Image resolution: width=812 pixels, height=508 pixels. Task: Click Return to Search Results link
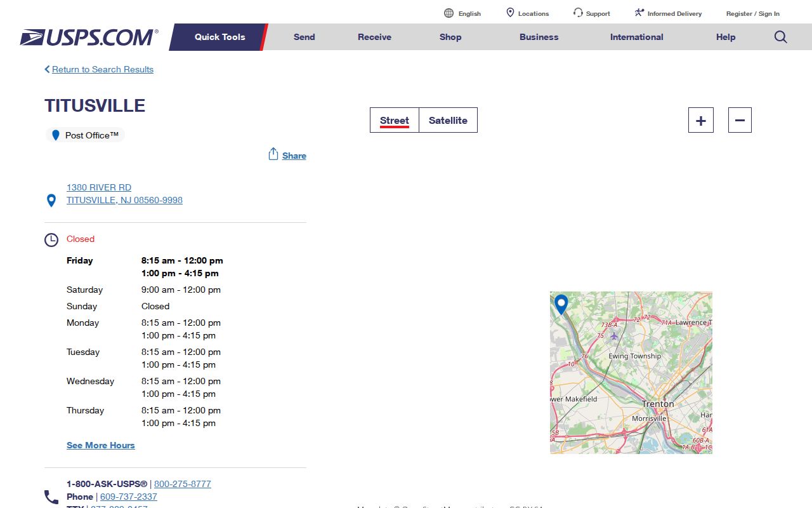point(103,69)
